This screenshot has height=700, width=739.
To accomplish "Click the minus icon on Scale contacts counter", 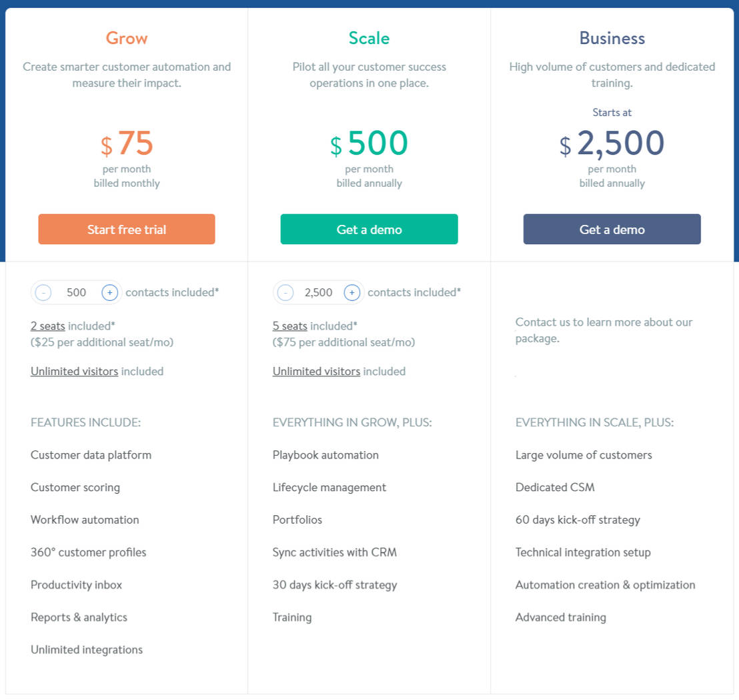I will point(285,292).
